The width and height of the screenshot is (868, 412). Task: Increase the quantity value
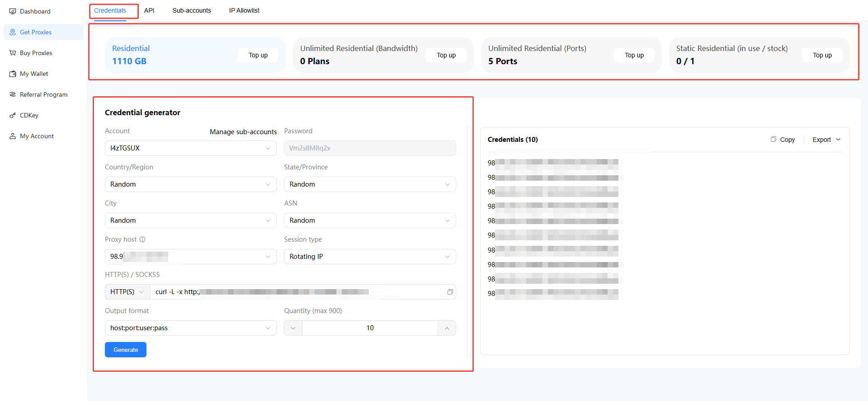click(447, 328)
